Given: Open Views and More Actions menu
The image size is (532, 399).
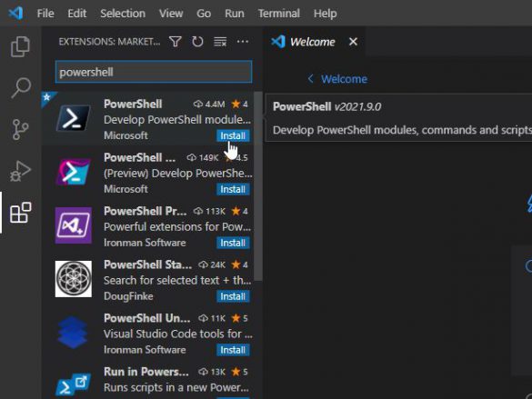Looking at the screenshot, I should coord(243,42).
